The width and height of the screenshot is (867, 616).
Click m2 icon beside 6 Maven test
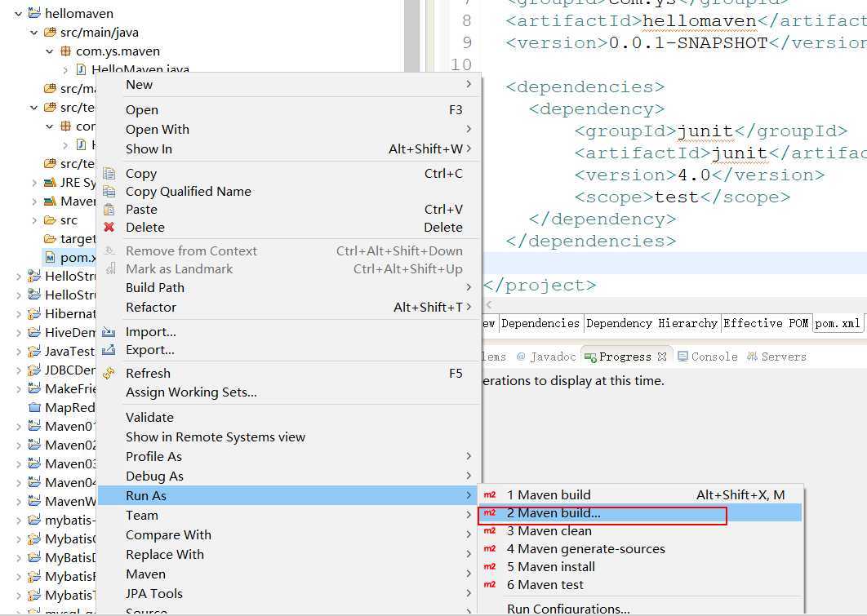coord(490,584)
